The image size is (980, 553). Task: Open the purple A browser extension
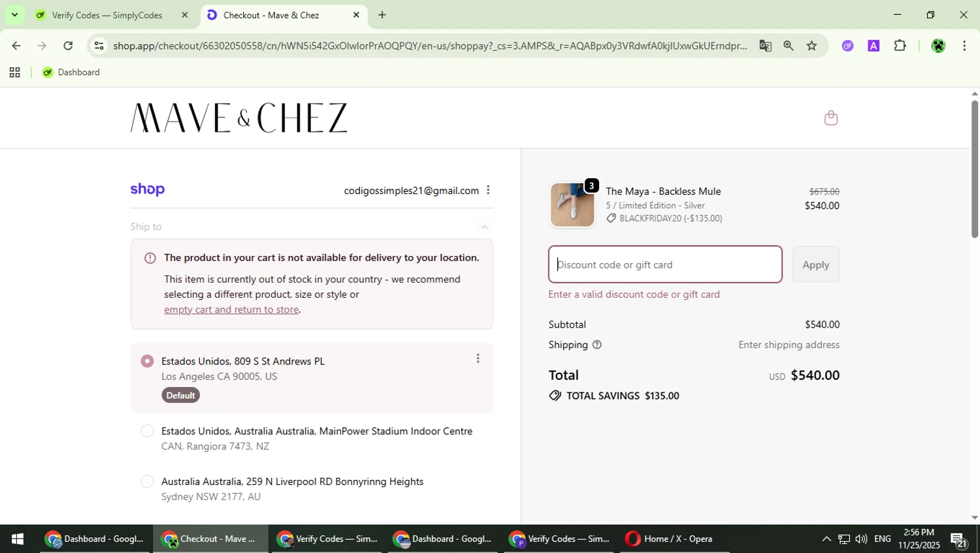[874, 46]
